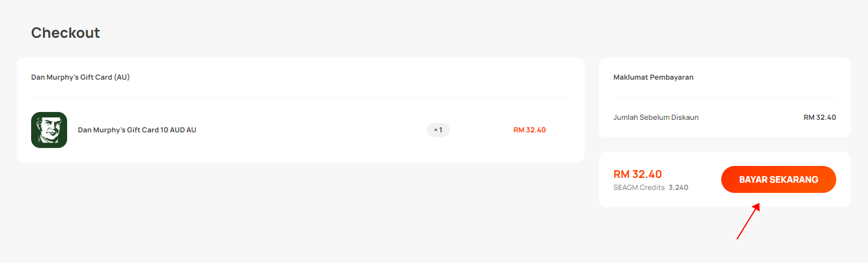Click the (AU) suffix in the card section title
Image resolution: width=868 pixels, height=263 pixels.
[122, 77]
